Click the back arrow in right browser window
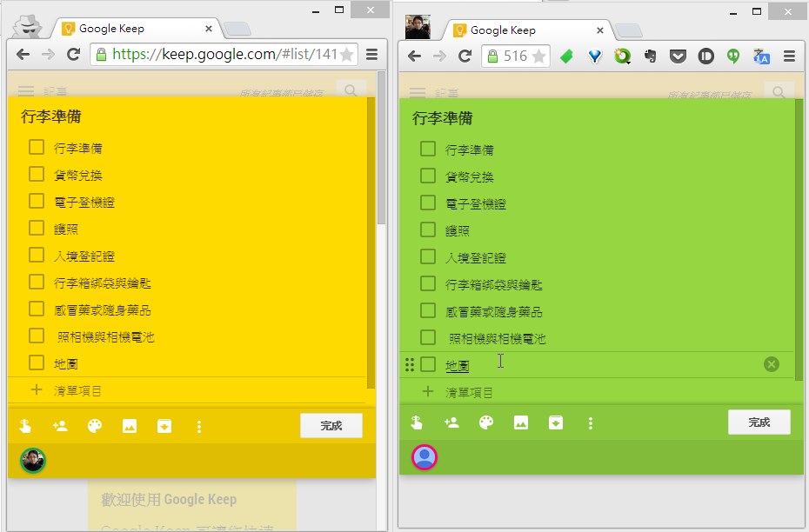 [x=414, y=56]
